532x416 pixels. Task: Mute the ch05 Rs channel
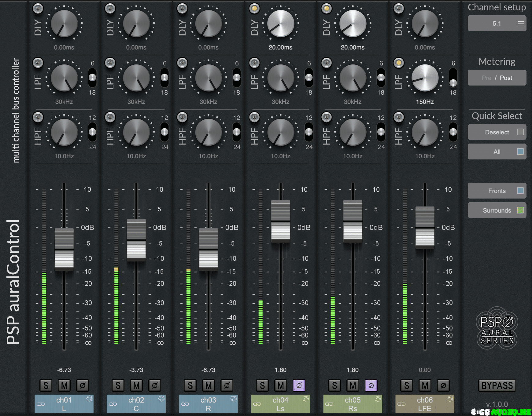(x=353, y=385)
